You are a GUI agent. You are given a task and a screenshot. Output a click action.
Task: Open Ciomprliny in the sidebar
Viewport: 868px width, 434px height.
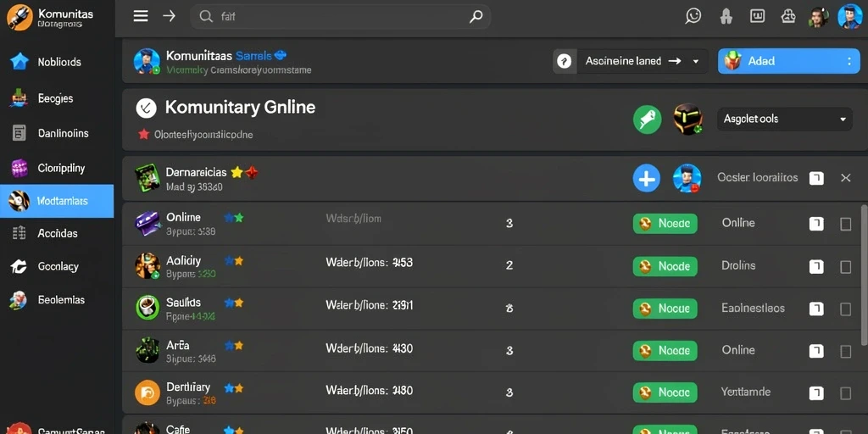pos(57,169)
